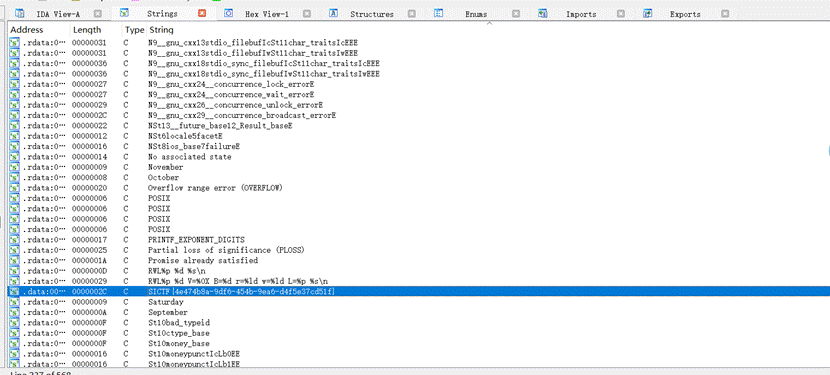
Task: Click the Imports tab icon
Action: click(543, 14)
